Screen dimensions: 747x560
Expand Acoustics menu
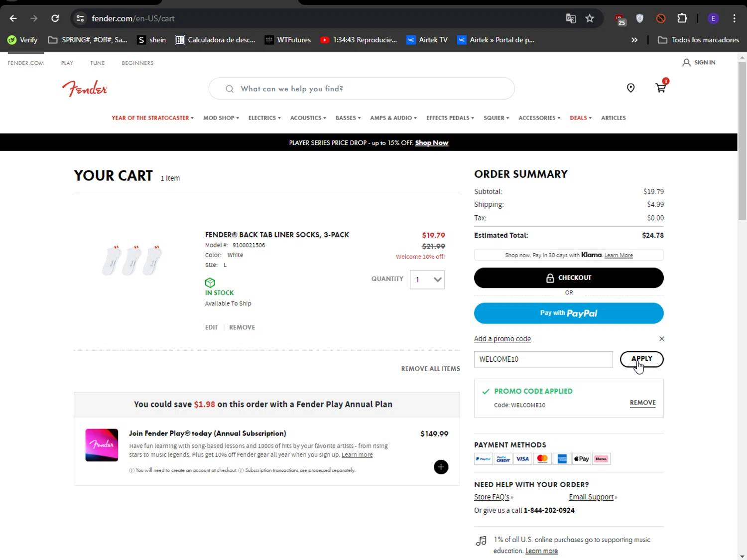coord(308,118)
